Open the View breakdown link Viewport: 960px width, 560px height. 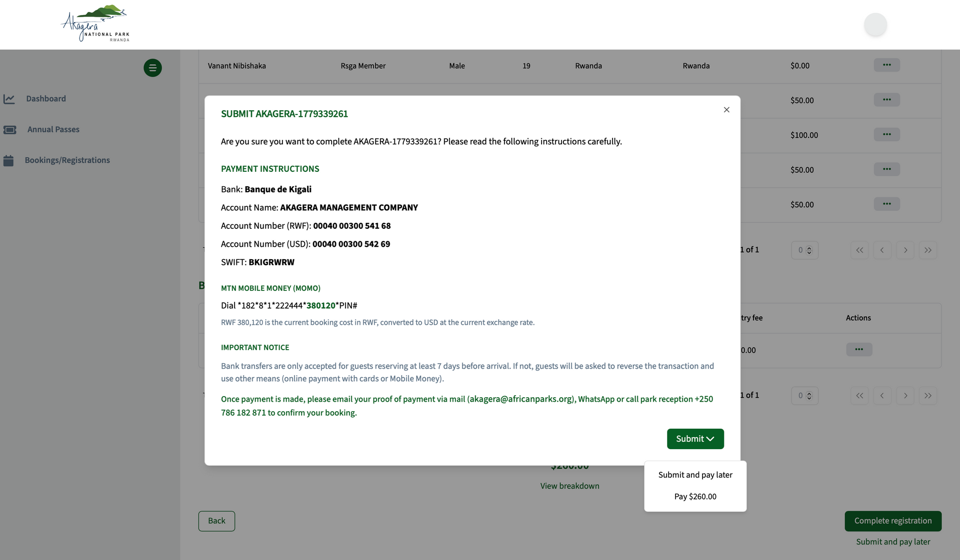coord(569,486)
